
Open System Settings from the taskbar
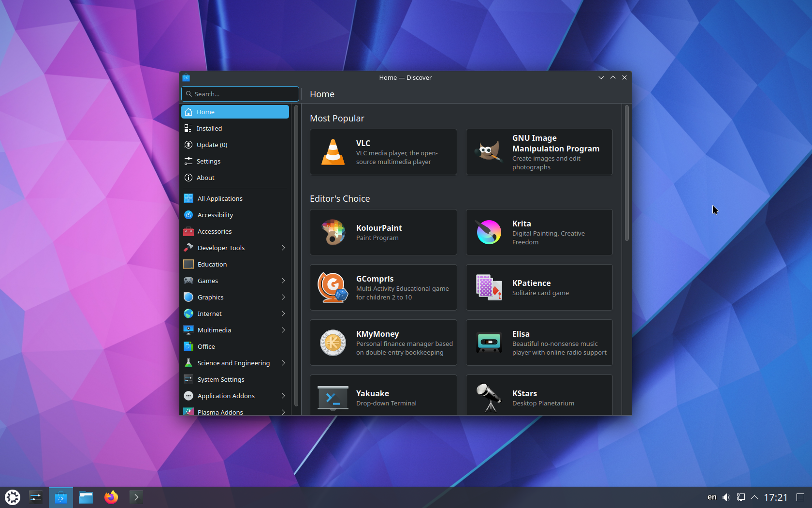tap(36, 497)
